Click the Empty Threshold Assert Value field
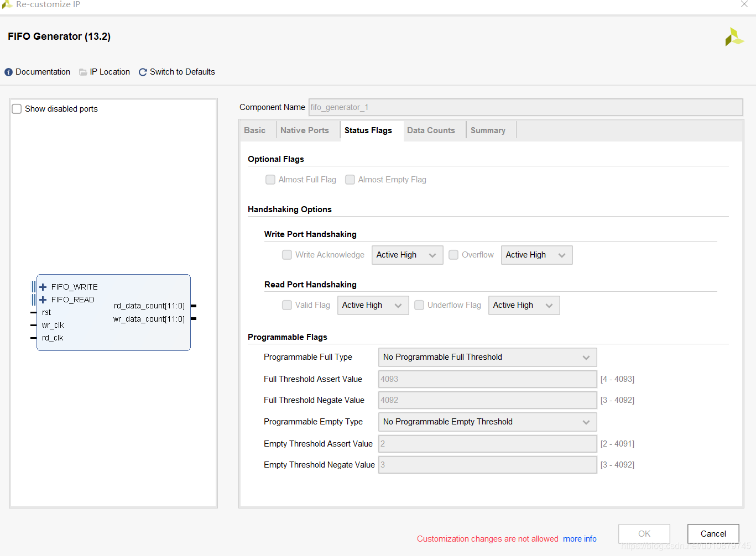Viewport: 756px width, 556px height. pos(488,444)
